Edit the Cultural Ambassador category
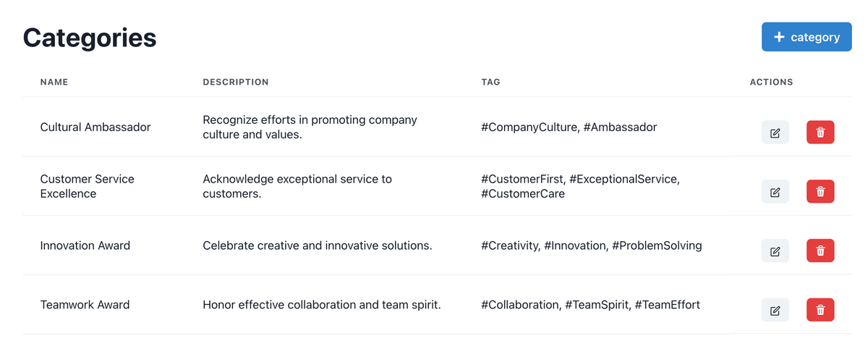868x344 pixels. coord(775,133)
